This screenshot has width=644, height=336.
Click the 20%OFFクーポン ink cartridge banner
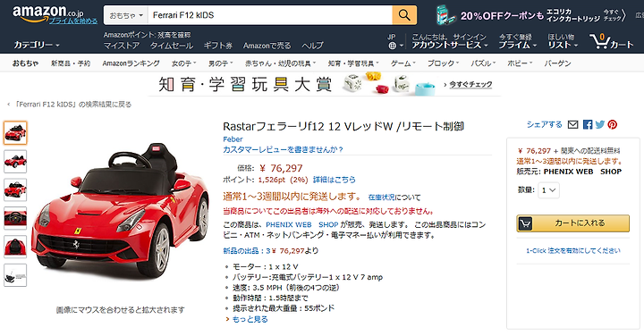point(530,15)
